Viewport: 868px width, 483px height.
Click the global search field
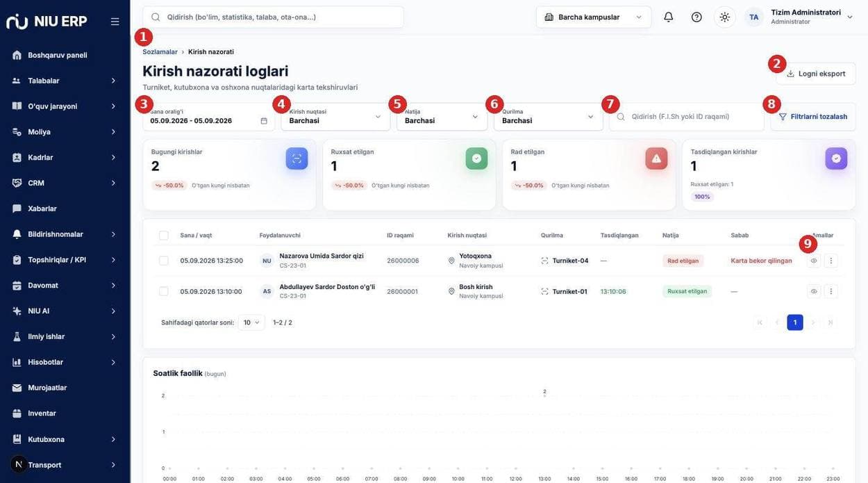pyautogui.click(x=274, y=17)
